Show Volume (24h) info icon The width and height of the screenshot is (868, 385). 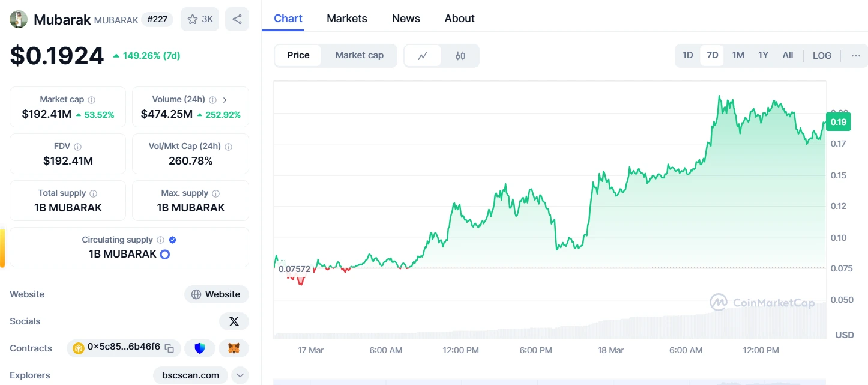click(x=213, y=100)
